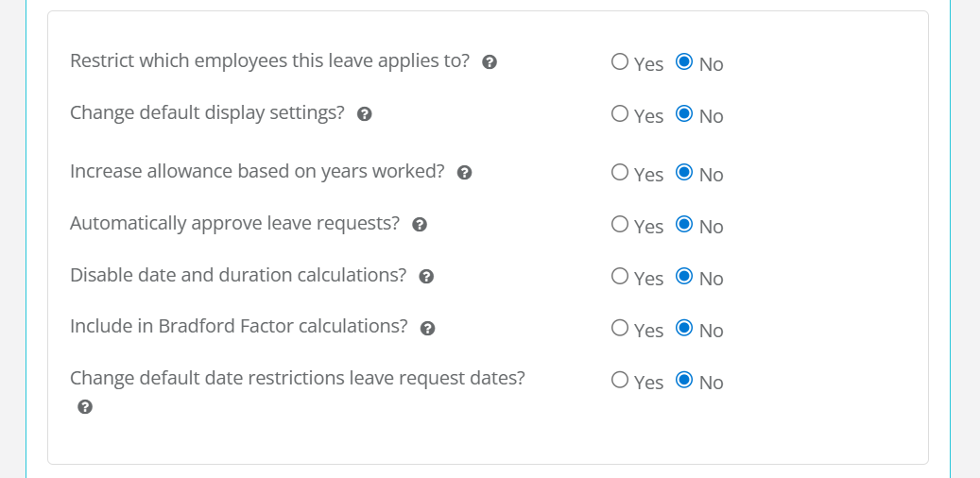
Task: Select No for Increase allowance based on years
Action: point(684,173)
